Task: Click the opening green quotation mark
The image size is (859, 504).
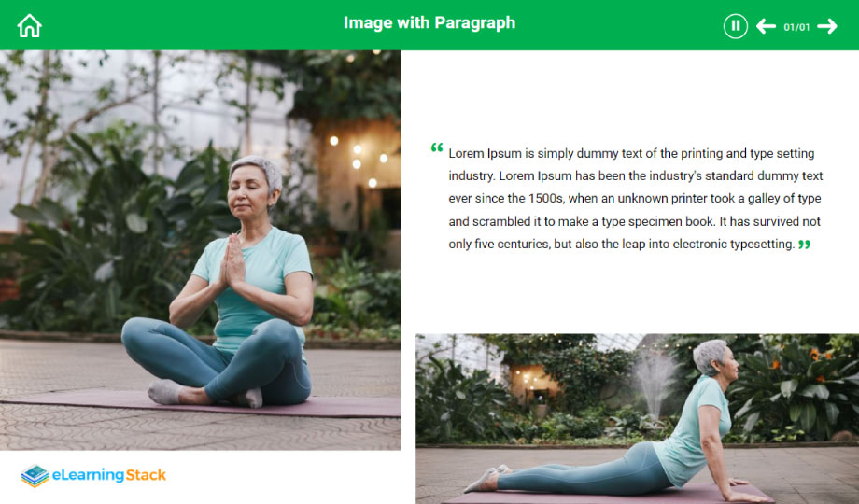Action: (x=437, y=147)
